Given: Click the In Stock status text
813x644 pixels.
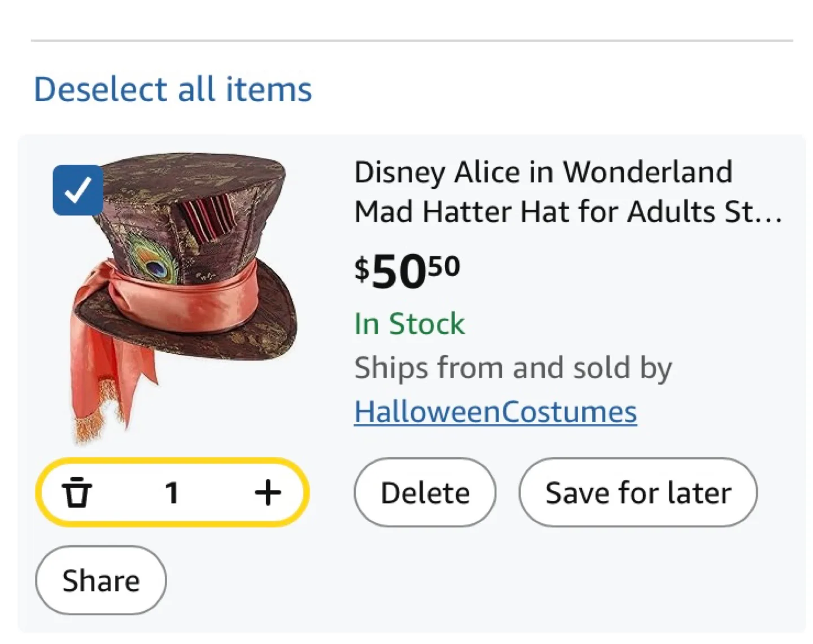Looking at the screenshot, I should [x=409, y=323].
